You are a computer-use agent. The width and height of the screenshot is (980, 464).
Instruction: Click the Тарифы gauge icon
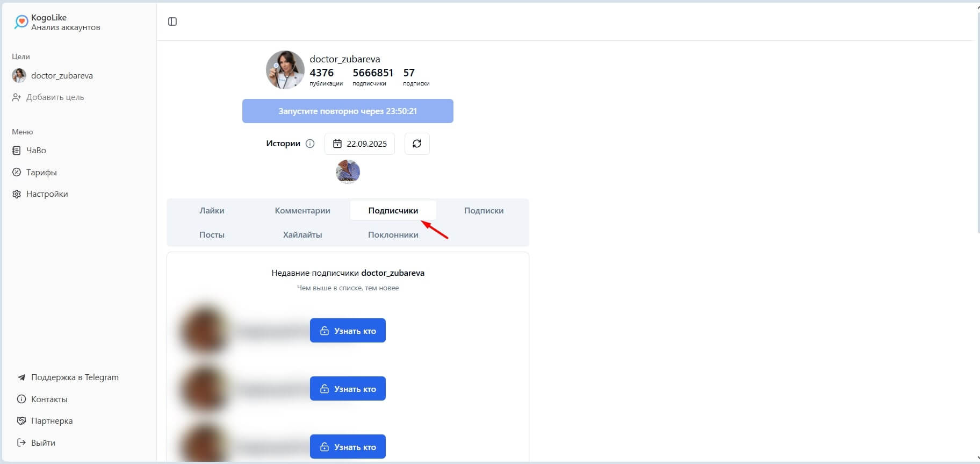(17, 173)
